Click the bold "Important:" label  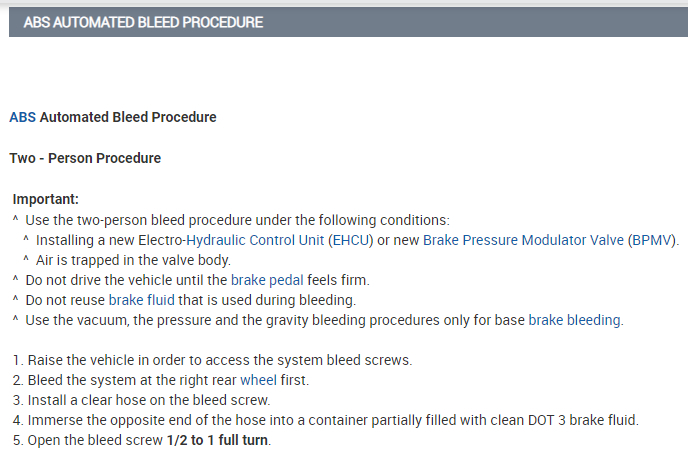pyautogui.click(x=45, y=200)
